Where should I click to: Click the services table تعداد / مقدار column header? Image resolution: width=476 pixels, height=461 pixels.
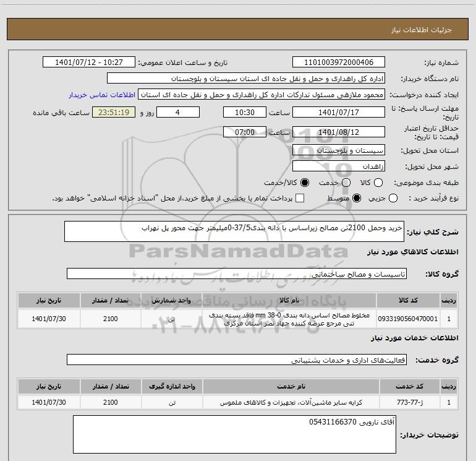pyautogui.click(x=111, y=386)
